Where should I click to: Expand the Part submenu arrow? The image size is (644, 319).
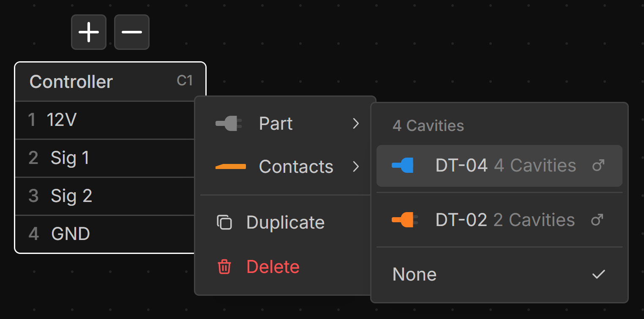pos(356,124)
